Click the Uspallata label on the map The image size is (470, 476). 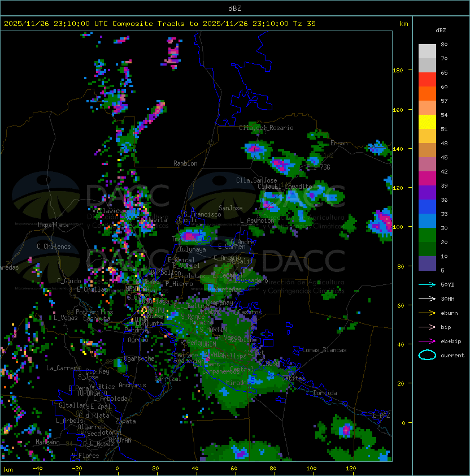[53, 225]
